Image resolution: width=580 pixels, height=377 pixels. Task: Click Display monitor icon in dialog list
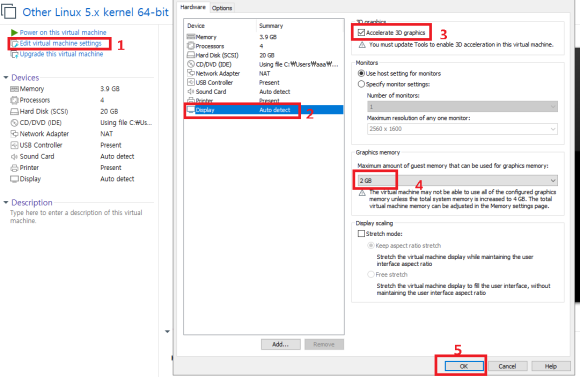(191, 110)
